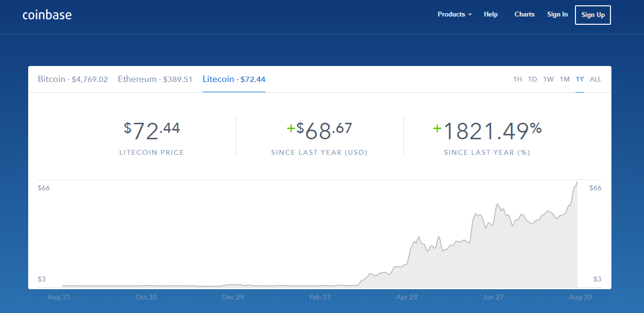Click the right $3 axis label

pyautogui.click(x=597, y=279)
